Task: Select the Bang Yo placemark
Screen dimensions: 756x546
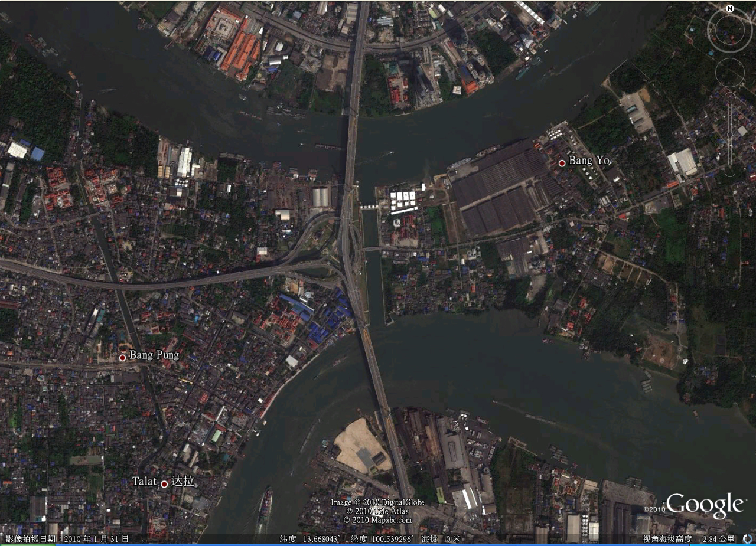Action: (x=562, y=163)
